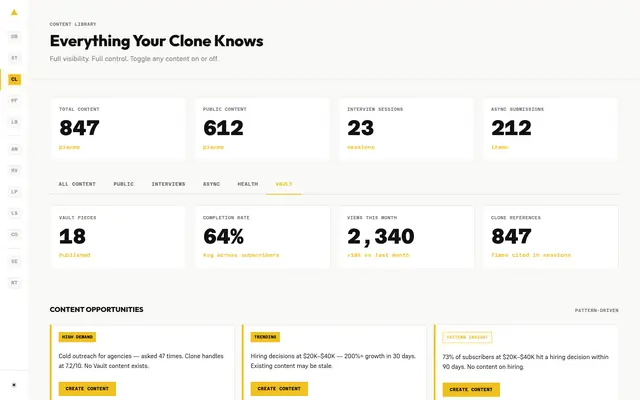Screen dimensions: 640x400
Task: Switch to the Health tab
Action: [248, 184]
